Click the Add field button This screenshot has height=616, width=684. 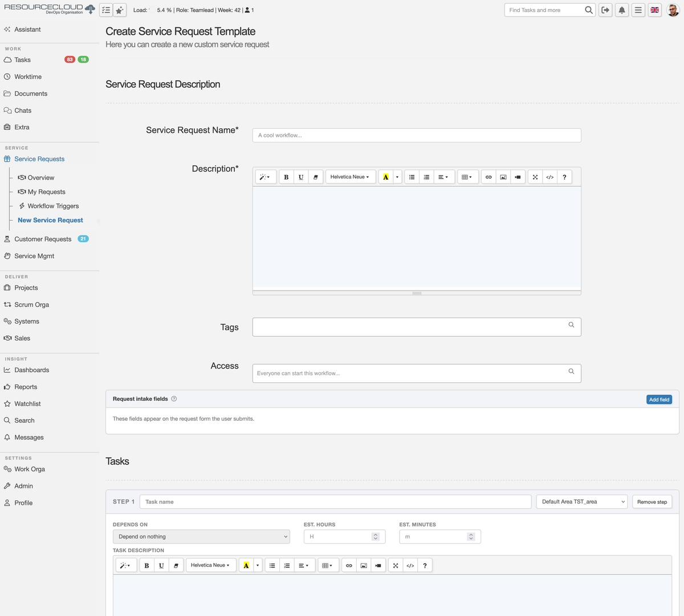(x=659, y=399)
